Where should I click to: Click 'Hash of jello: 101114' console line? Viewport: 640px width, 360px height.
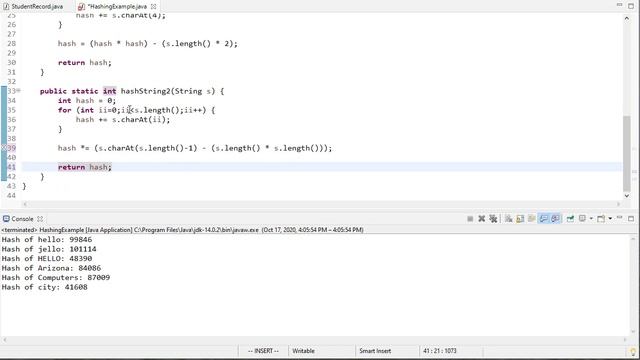[49, 249]
